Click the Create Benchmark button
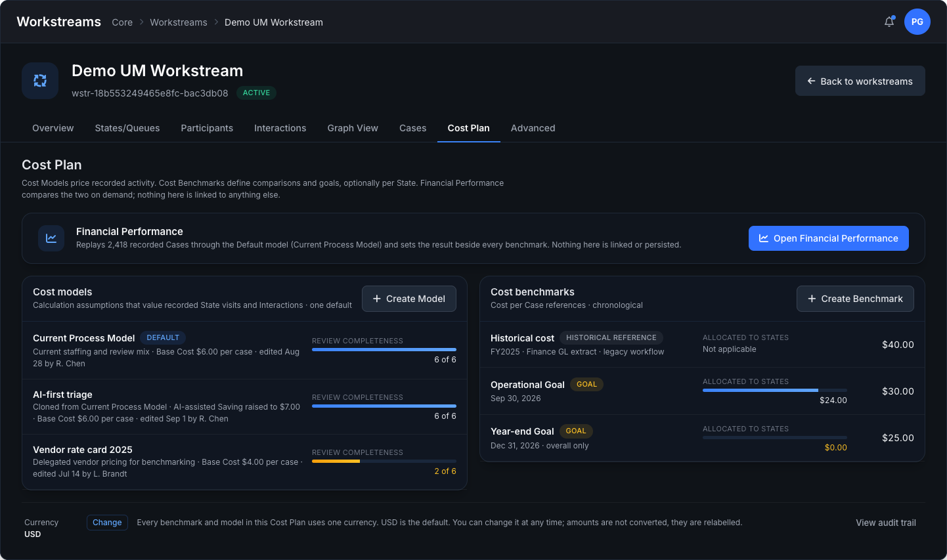947x560 pixels. pyautogui.click(x=855, y=299)
